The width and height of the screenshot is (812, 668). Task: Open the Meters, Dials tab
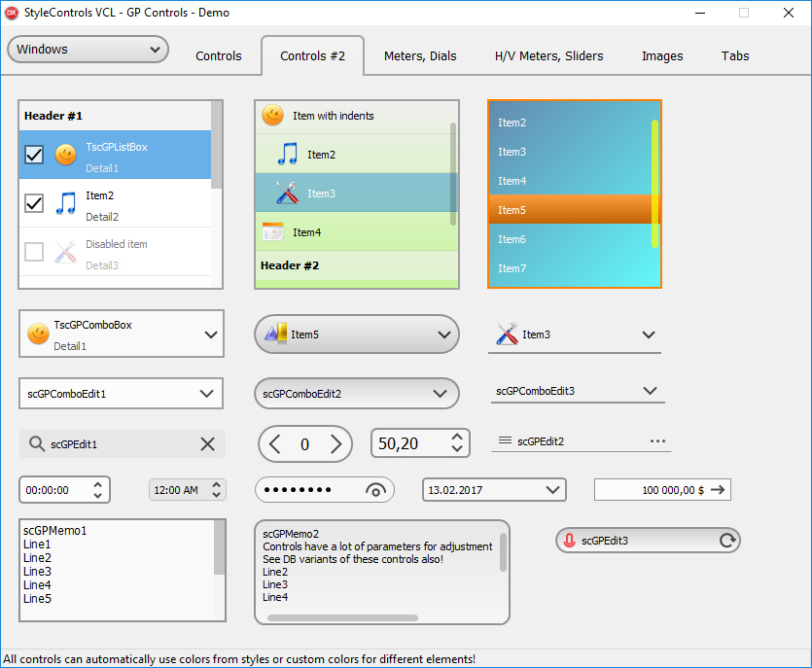point(420,56)
